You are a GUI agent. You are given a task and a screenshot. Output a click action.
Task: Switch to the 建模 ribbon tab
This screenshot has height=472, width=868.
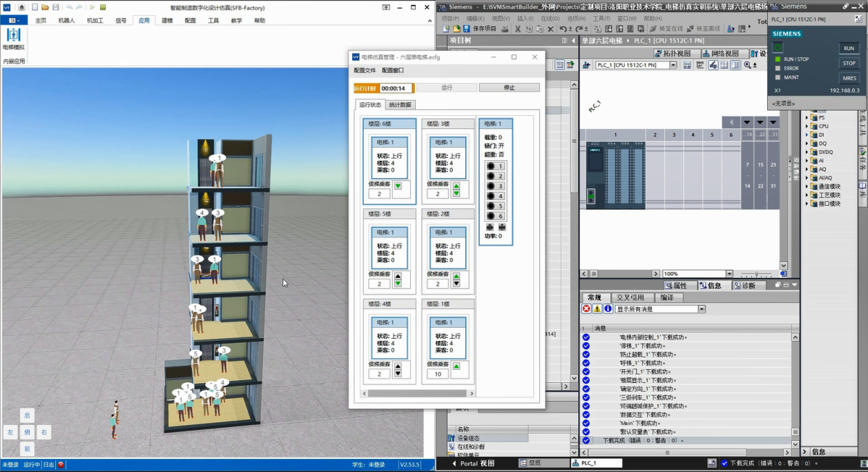pos(167,21)
